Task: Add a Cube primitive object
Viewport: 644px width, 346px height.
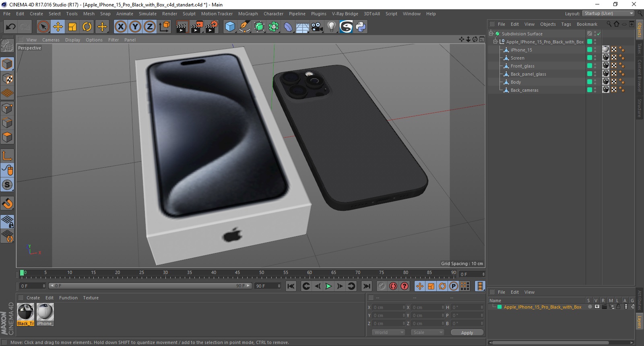Action: [230, 27]
